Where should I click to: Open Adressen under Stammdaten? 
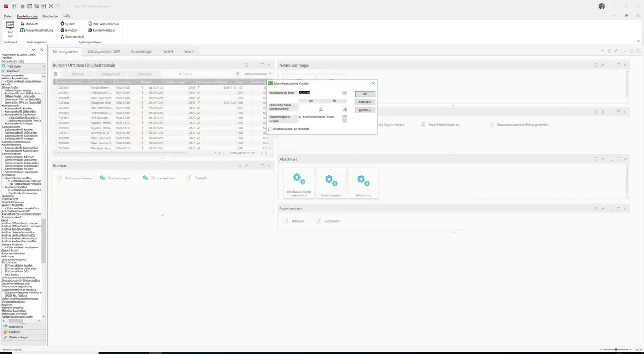(x=294, y=221)
